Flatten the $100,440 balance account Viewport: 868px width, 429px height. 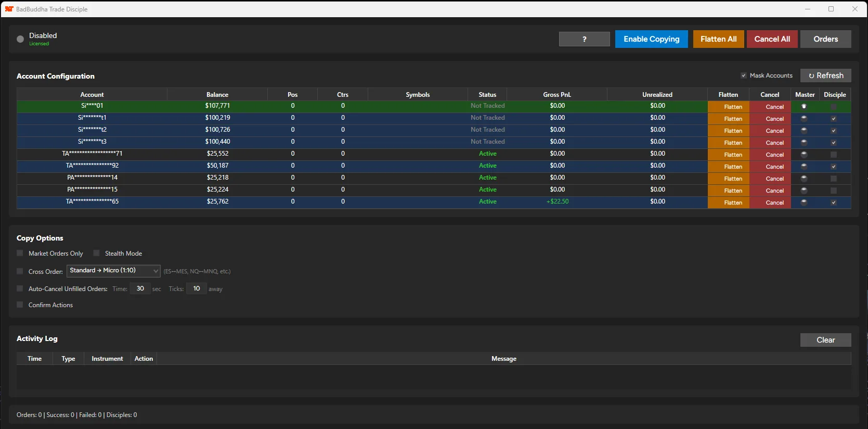point(728,143)
